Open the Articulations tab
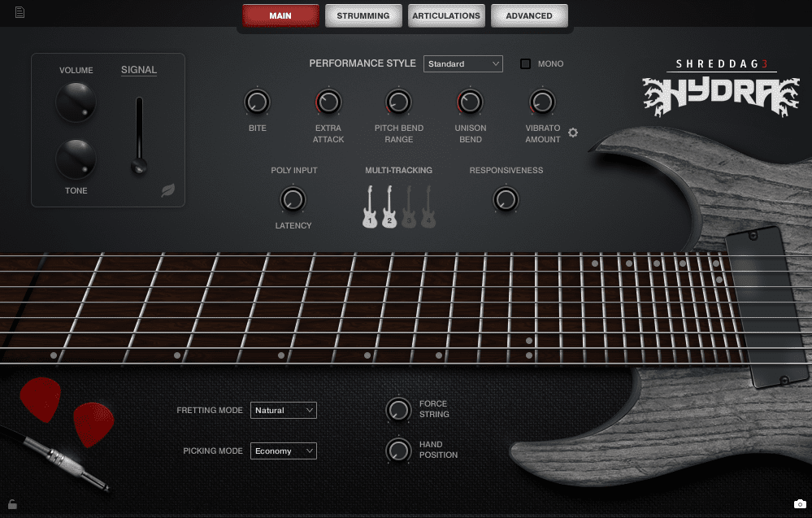 (446, 15)
